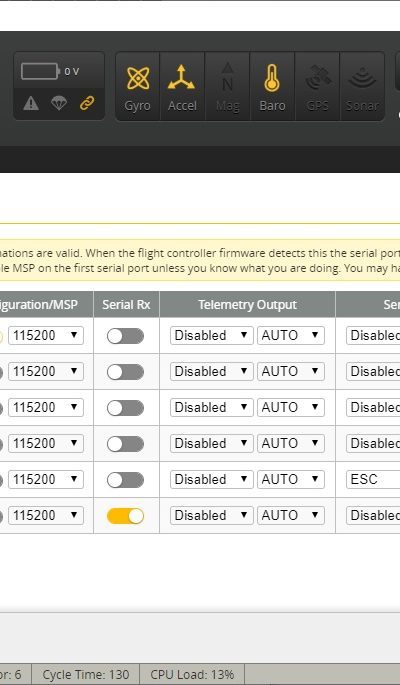Toggle Serial Rx on the third port row
This screenshot has width=400, height=685.
click(125, 408)
